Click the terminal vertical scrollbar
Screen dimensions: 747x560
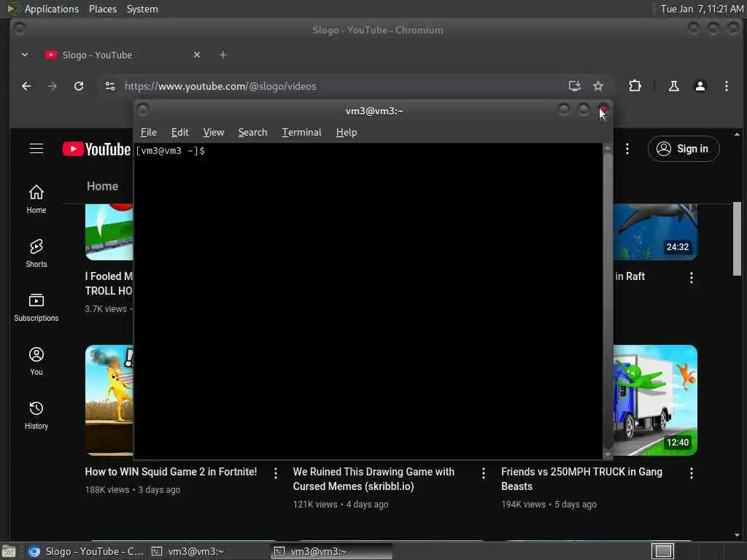click(x=608, y=301)
